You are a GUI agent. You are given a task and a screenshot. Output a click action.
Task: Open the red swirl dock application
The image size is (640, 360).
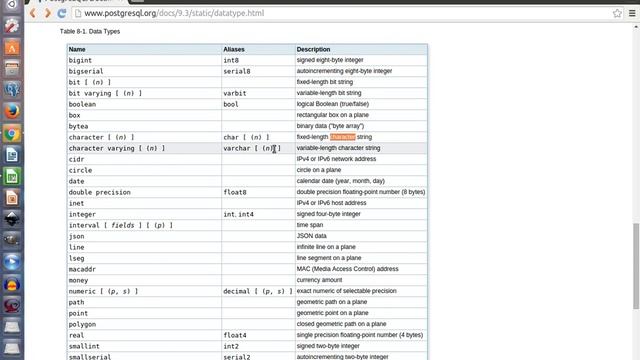click(11, 306)
